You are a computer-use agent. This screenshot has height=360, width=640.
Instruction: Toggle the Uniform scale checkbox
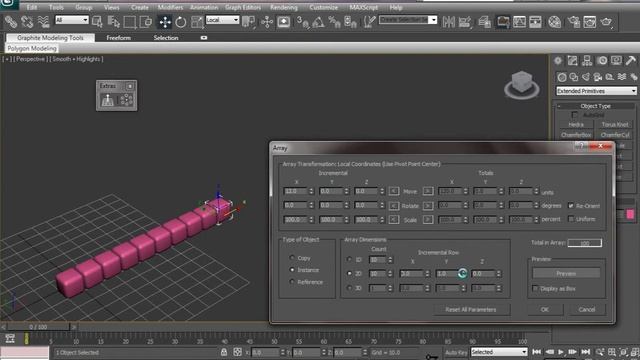click(x=571, y=219)
